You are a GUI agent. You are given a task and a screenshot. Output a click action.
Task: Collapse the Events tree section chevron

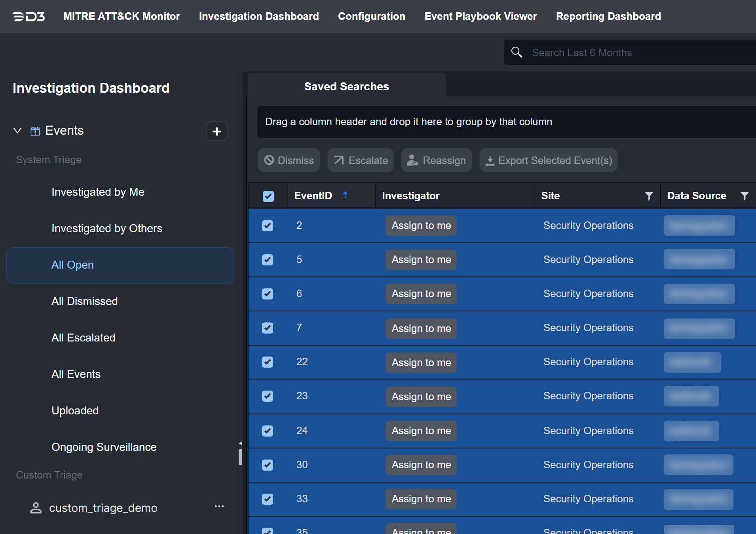(17, 131)
